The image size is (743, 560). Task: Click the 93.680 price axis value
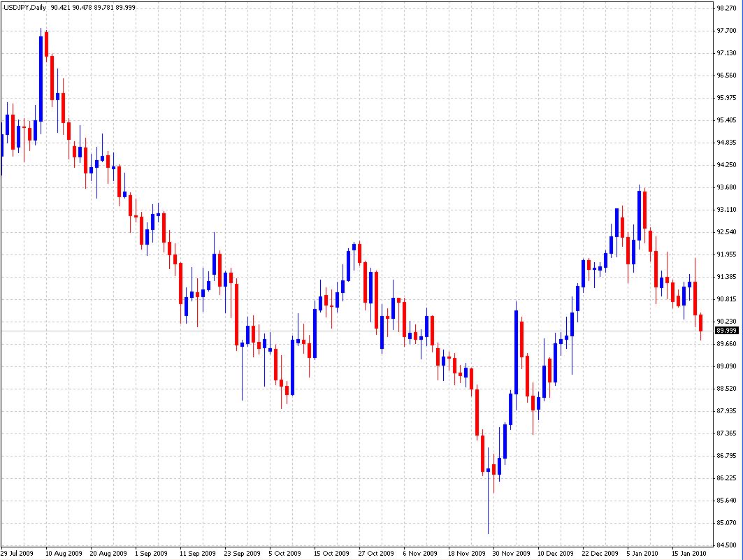tap(726, 187)
